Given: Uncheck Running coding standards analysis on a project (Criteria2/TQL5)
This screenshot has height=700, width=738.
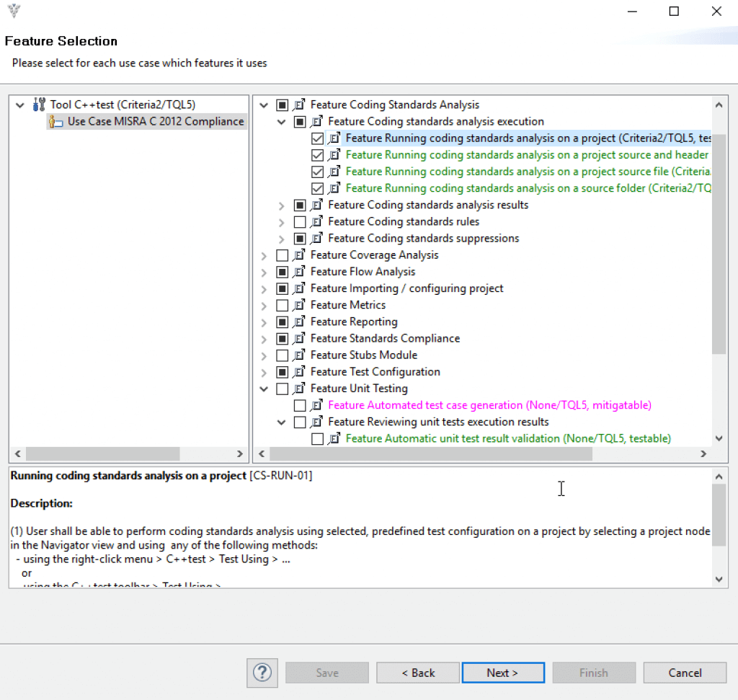Looking at the screenshot, I should click(x=318, y=138).
